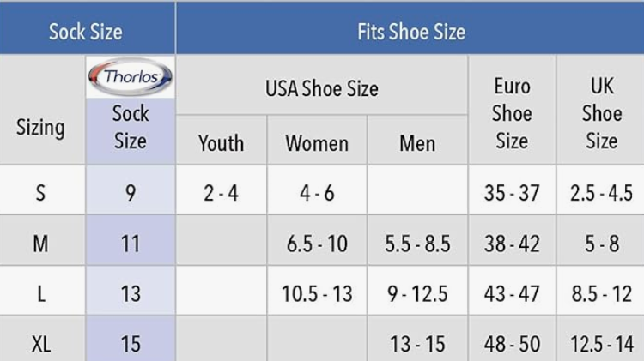Select Women's size "6.5 - 10" cell
Viewport: 644px width, 361px height.
(x=317, y=244)
